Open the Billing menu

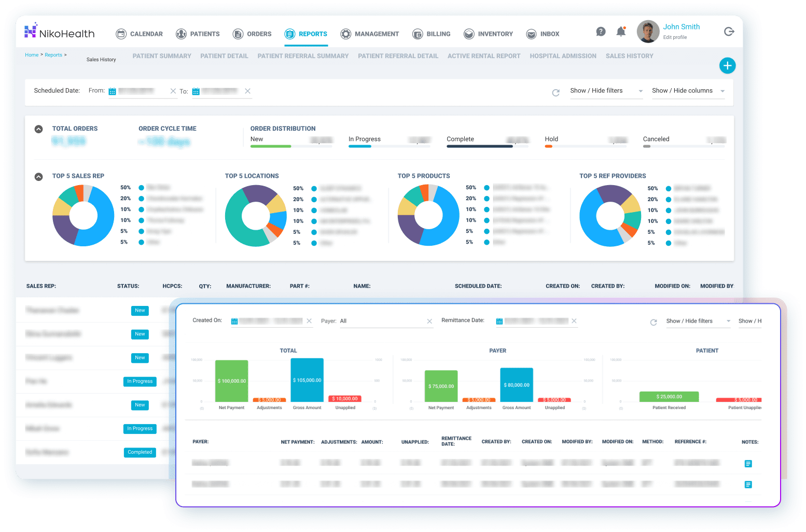pyautogui.click(x=432, y=34)
